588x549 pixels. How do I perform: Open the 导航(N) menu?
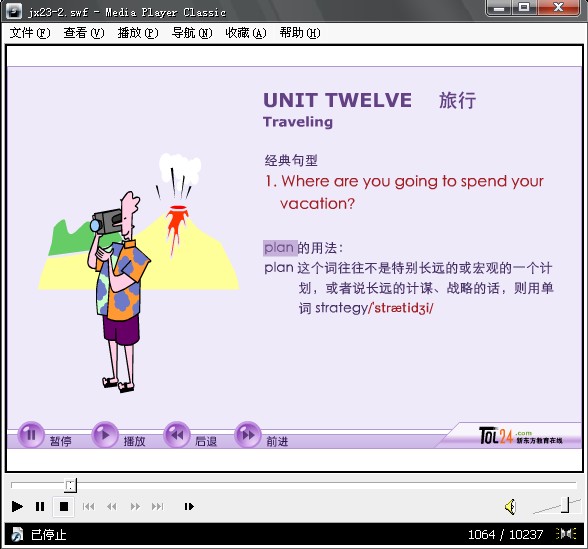coord(192,33)
